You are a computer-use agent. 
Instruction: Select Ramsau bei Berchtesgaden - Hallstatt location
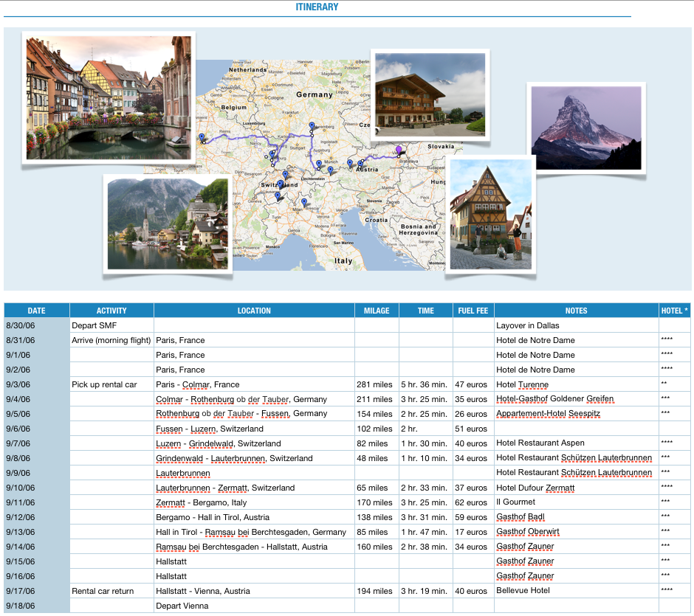click(x=254, y=547)
